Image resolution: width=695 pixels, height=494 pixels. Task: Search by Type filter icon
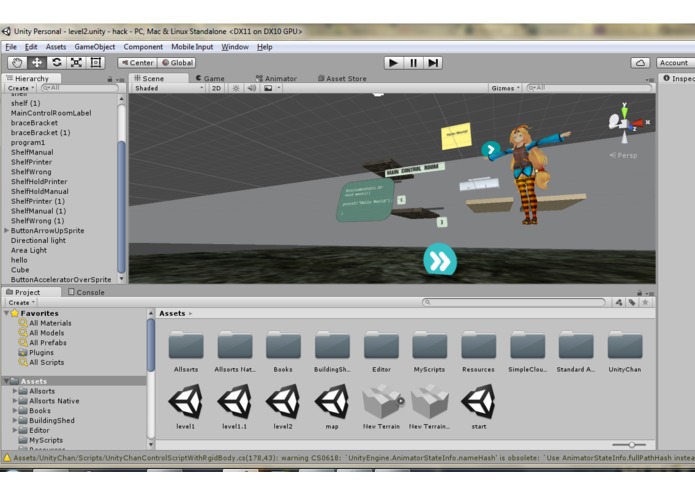tap(619, 303)
